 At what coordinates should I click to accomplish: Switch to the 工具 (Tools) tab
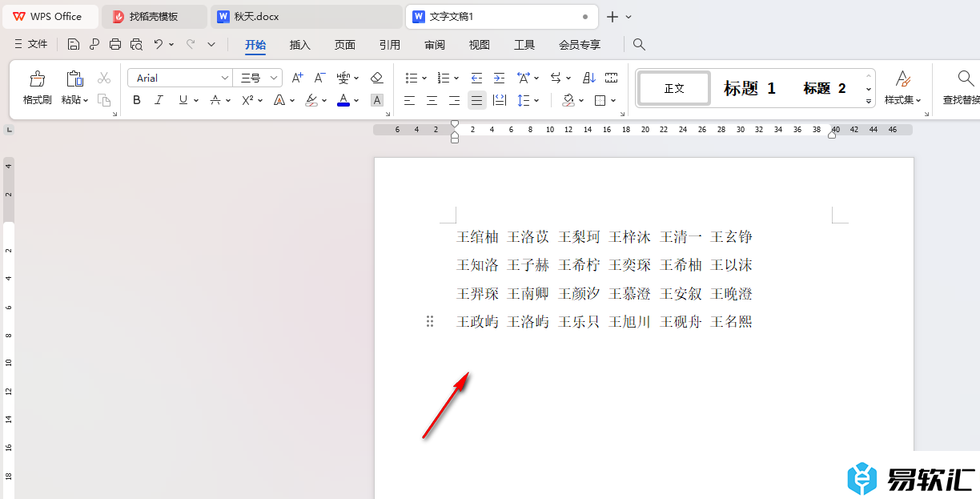click(524, 45)
